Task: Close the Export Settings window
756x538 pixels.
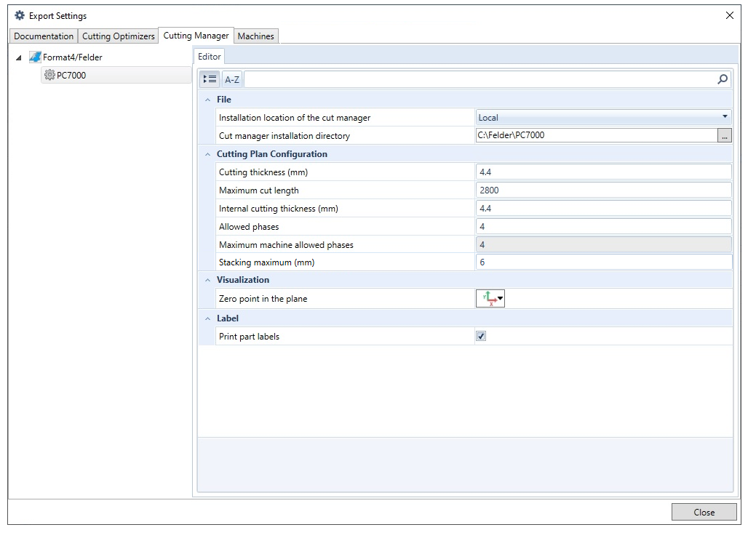Action: click(730, 15)
